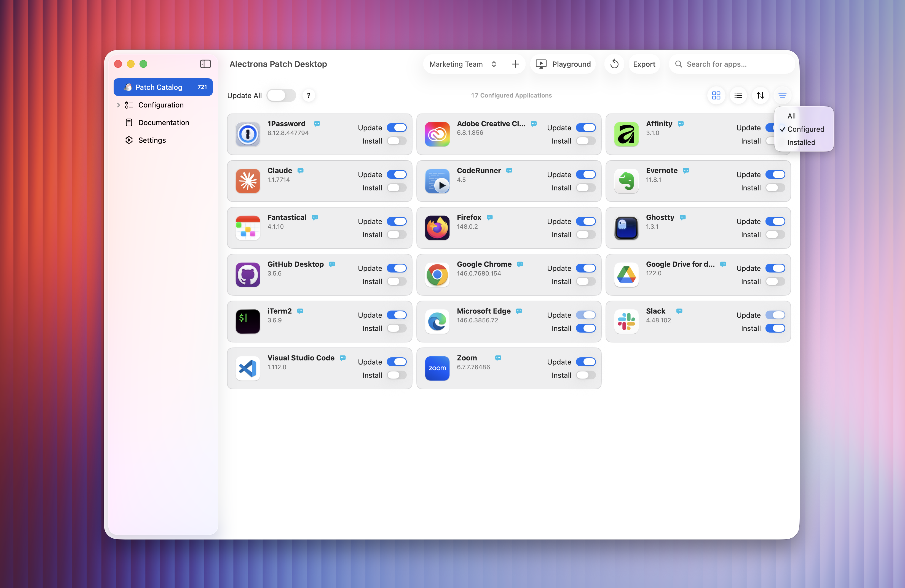This screenshot has width=905, height=588.
Task: Open Patch Catalog in the sidebar
Action: (163, 87)
